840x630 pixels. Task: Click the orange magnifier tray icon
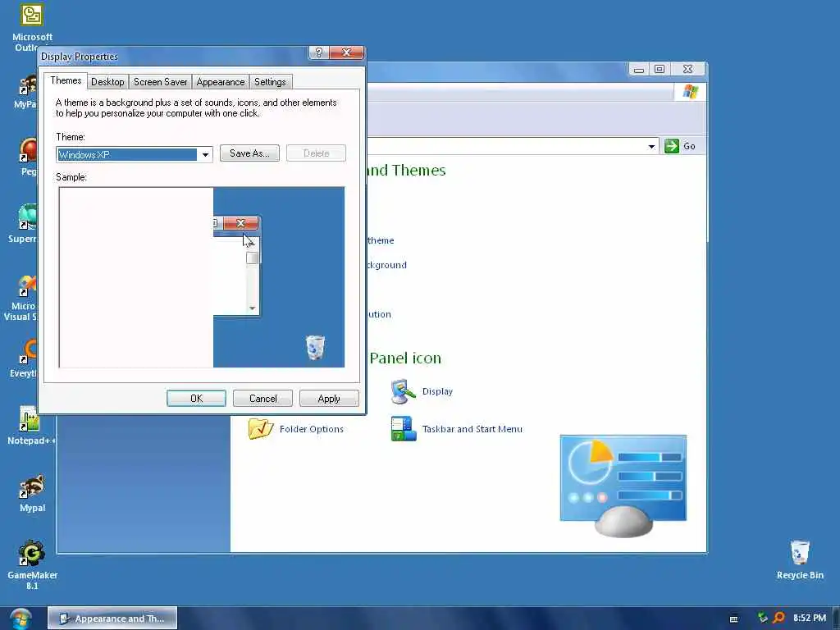point(779,619)
